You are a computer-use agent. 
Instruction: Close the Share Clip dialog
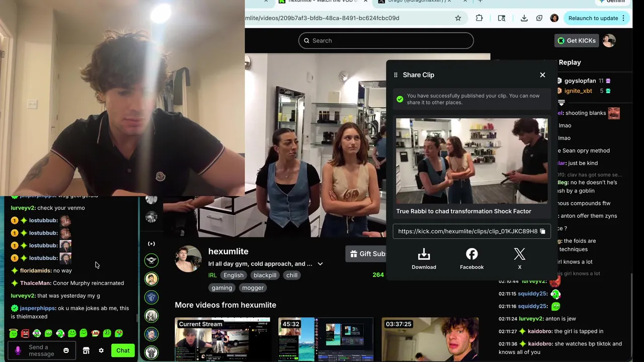coord(542,75)
